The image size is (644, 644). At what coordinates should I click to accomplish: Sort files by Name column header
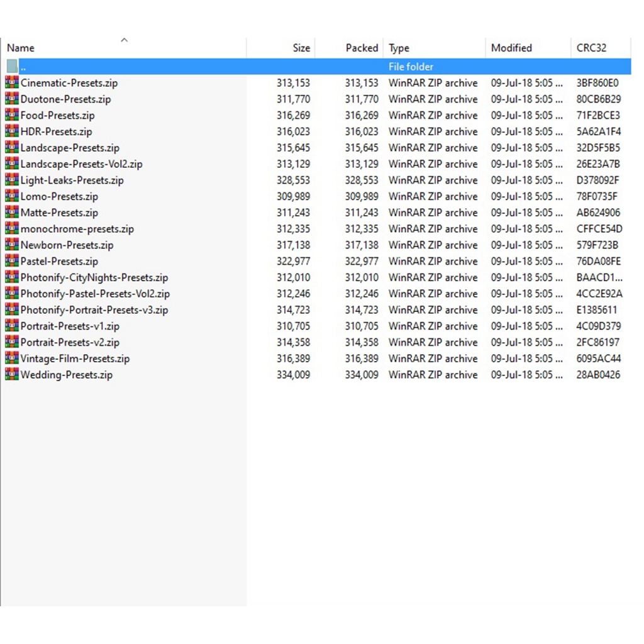pos(21,48)
